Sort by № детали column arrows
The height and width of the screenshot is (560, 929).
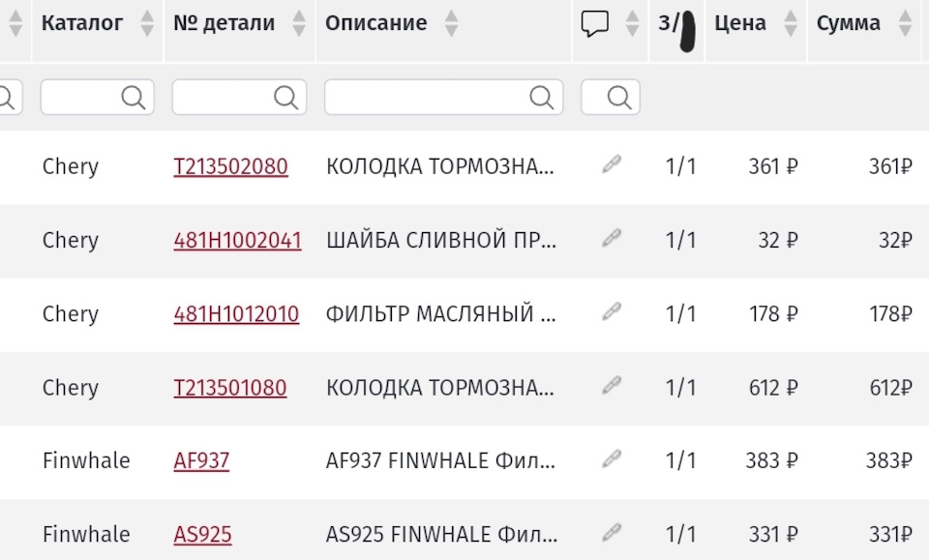pyautogui.click(x=299, y=24)
